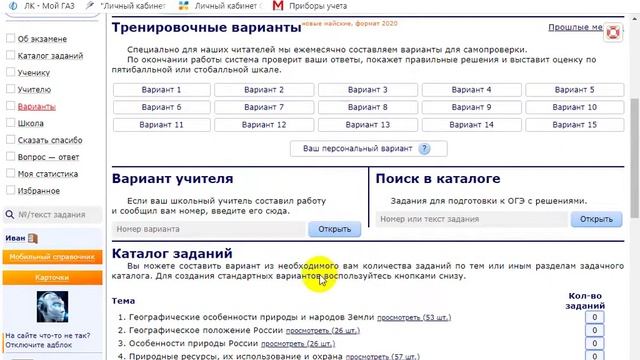640x360 pixels.
Task: Open the Об экзамене sidebar link
Action: click(42, 39)
